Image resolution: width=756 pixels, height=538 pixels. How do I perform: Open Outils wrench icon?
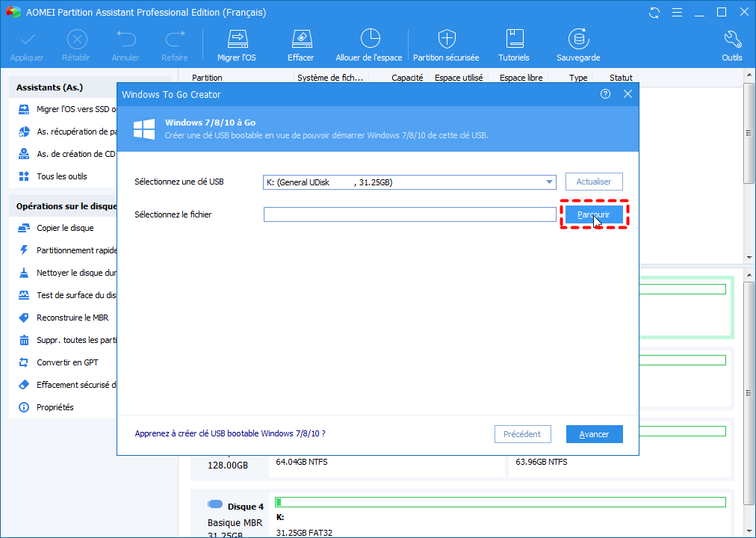click(732, 40)
